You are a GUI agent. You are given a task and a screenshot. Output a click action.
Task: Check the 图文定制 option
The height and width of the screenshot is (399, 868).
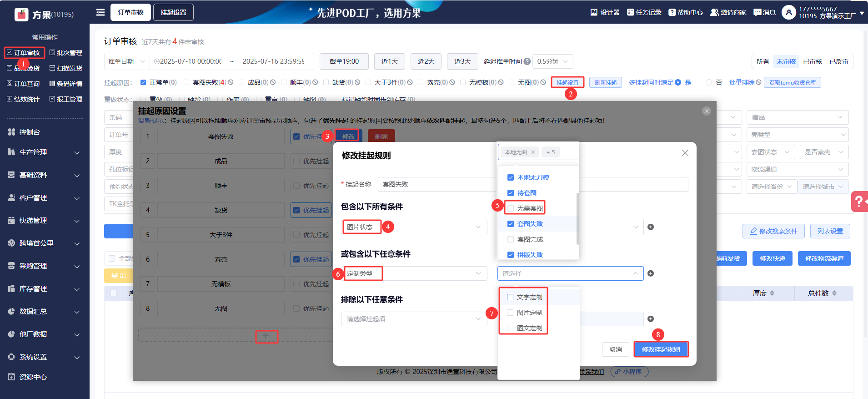click(510, 328)
